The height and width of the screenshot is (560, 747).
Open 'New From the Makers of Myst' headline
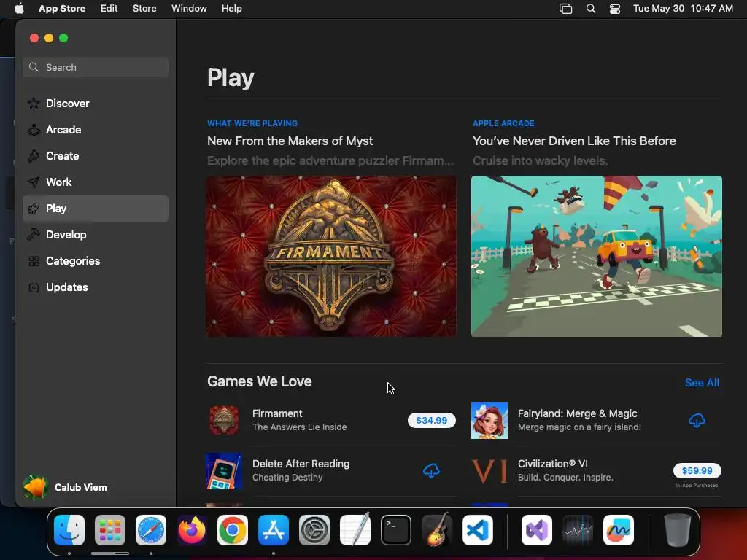coord(290,141)
